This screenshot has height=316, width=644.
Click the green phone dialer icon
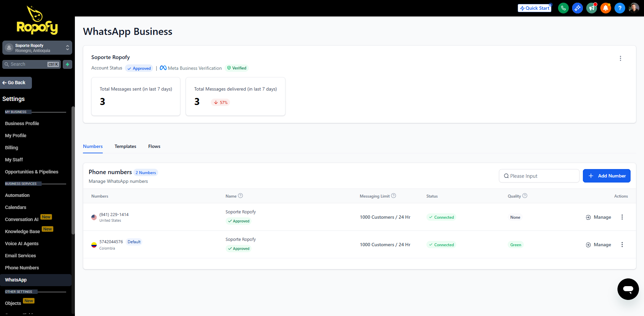tap(563, 8)
